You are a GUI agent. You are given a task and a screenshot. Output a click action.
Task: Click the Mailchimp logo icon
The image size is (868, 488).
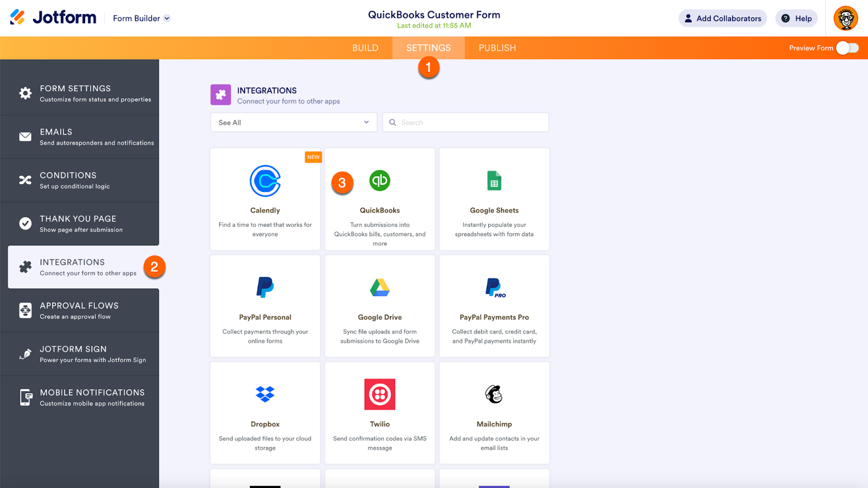click(x=494, y=394)
